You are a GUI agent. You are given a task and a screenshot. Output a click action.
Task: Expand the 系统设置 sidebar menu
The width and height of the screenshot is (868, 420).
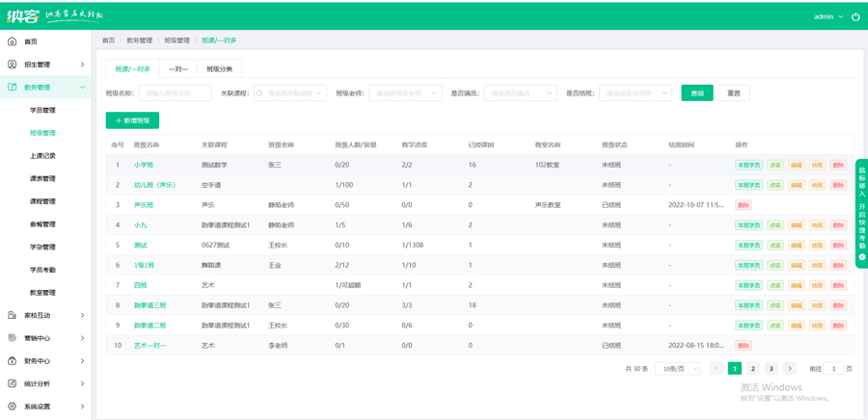coord(45,407)
